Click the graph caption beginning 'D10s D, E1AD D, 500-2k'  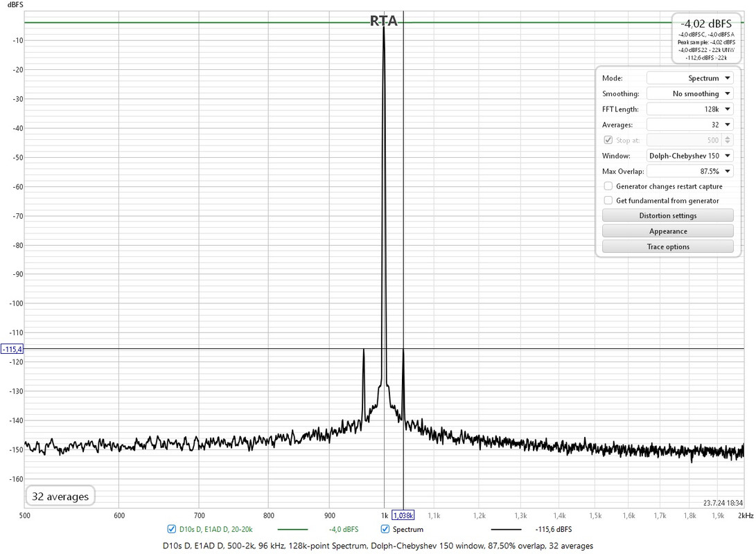pos(378,546)
